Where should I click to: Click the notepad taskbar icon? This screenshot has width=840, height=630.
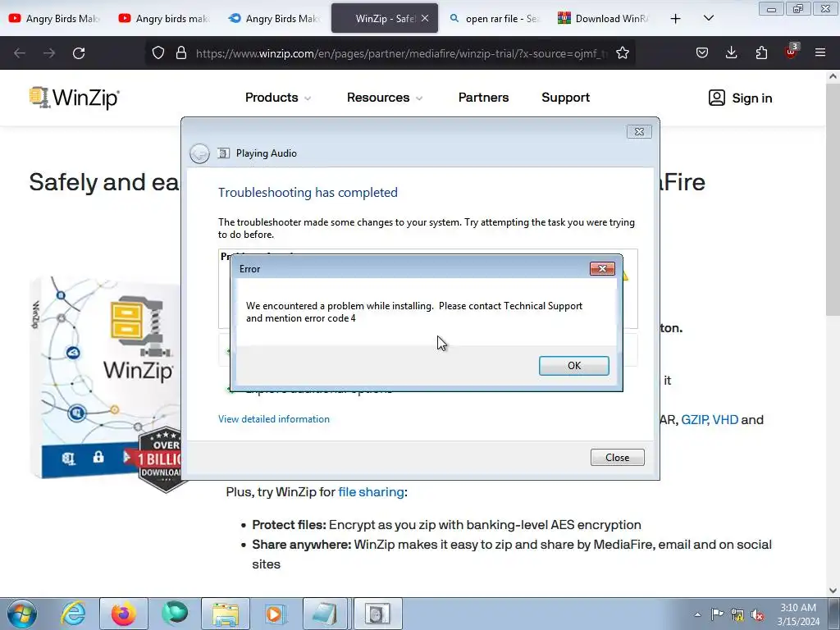coord(325,614)
